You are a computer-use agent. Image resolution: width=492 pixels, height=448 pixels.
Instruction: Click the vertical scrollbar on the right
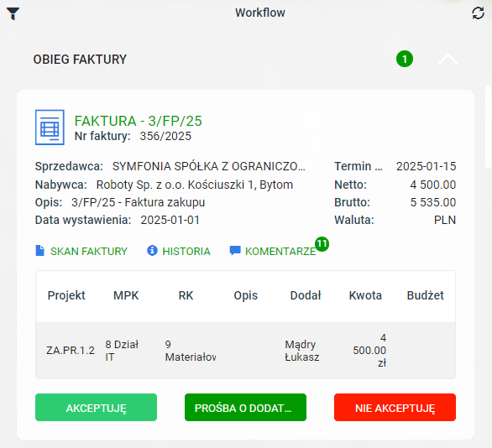tap(488, 126)
